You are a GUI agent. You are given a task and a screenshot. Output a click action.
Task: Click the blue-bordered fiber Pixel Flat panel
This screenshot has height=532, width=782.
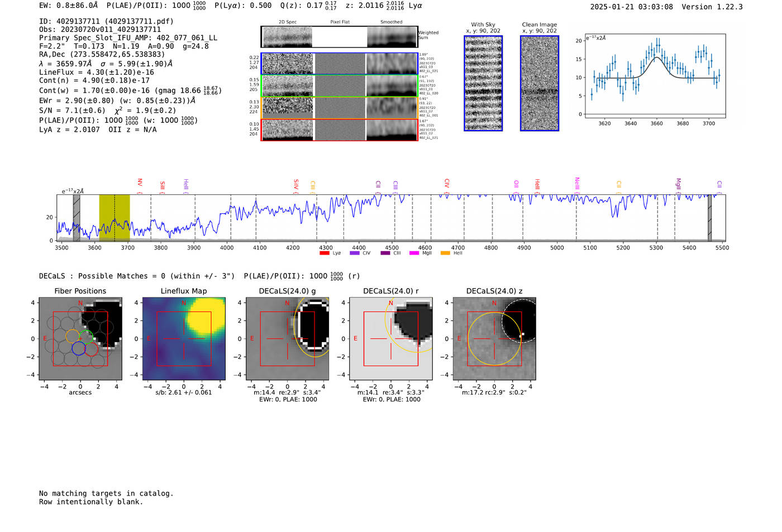(x=340, y=64)
